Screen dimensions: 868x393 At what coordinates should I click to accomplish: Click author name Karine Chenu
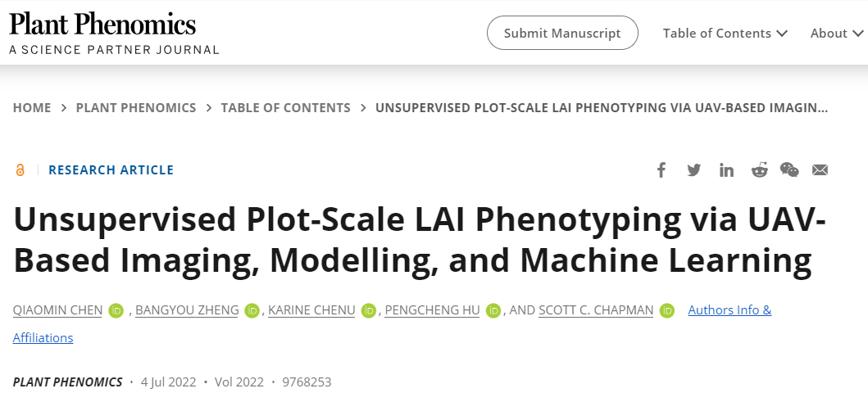311,310
